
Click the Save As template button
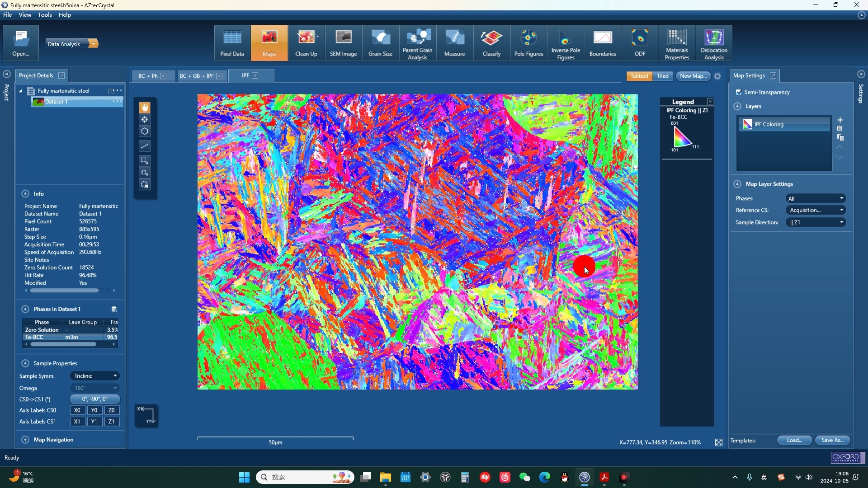point(833,441)
